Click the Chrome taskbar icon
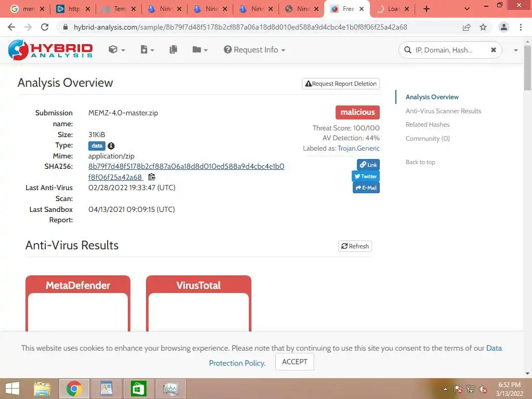The width and height of the screenshot is (532, 399). pyautogui.click(x=74, y=389)
